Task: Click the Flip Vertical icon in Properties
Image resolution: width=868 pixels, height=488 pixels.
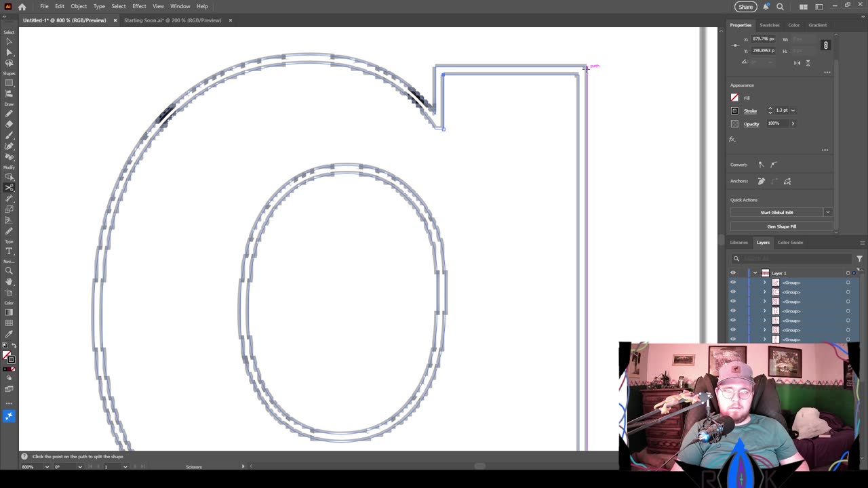Action: coord(808,62)
